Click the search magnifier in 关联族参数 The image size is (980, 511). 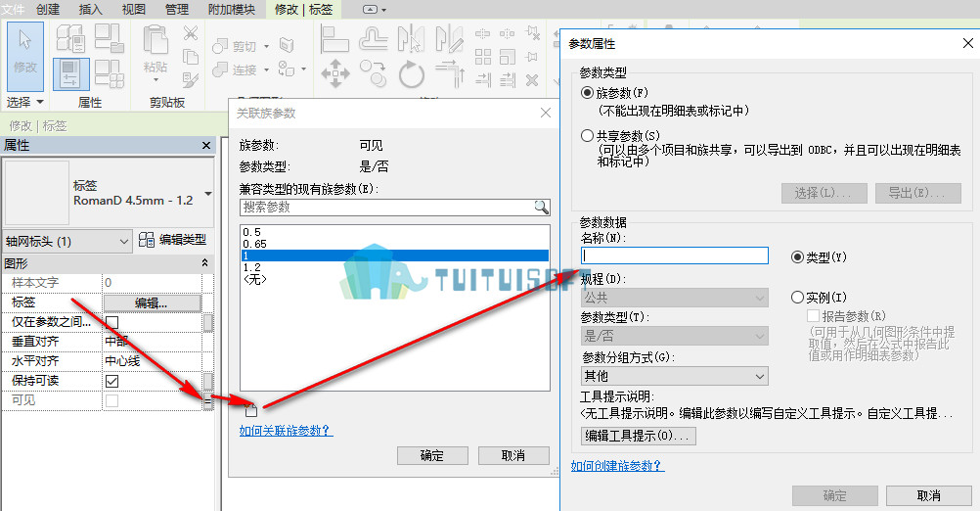pyautogui.click(x=541, y=207)
